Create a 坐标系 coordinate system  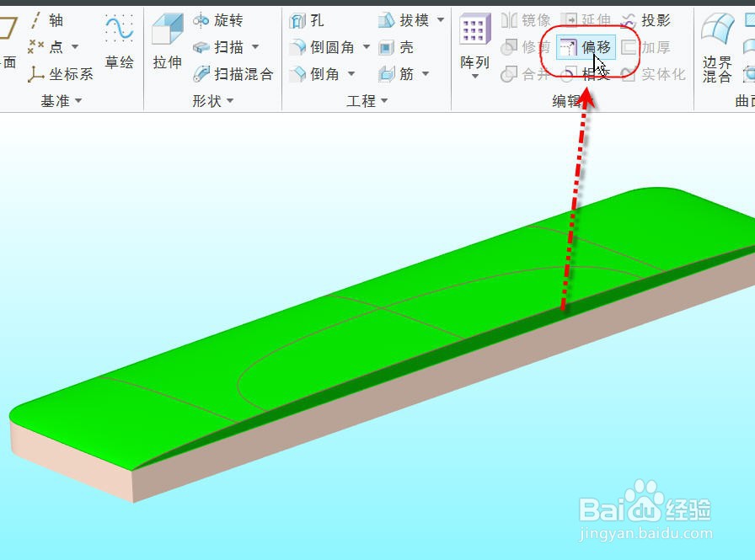click(x=60, y=74)
